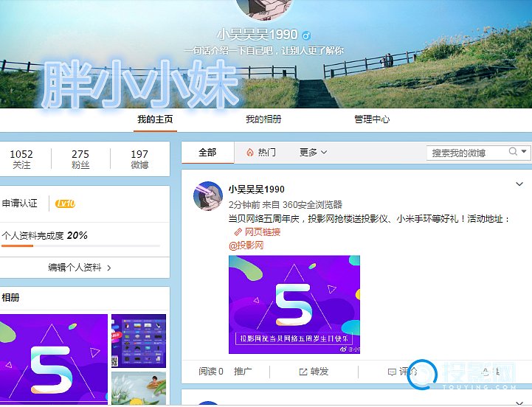Click the profile avatar at top of banner
This screenshot has width=532, height=407.
[264, 9]
